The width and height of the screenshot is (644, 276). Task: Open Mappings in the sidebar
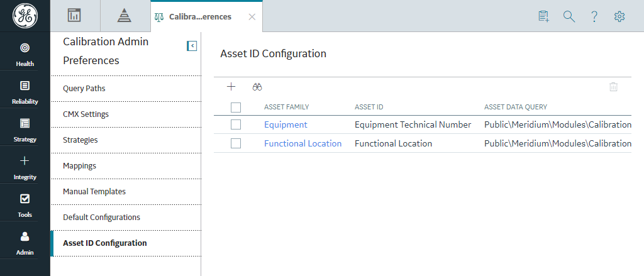pos(126,166)
